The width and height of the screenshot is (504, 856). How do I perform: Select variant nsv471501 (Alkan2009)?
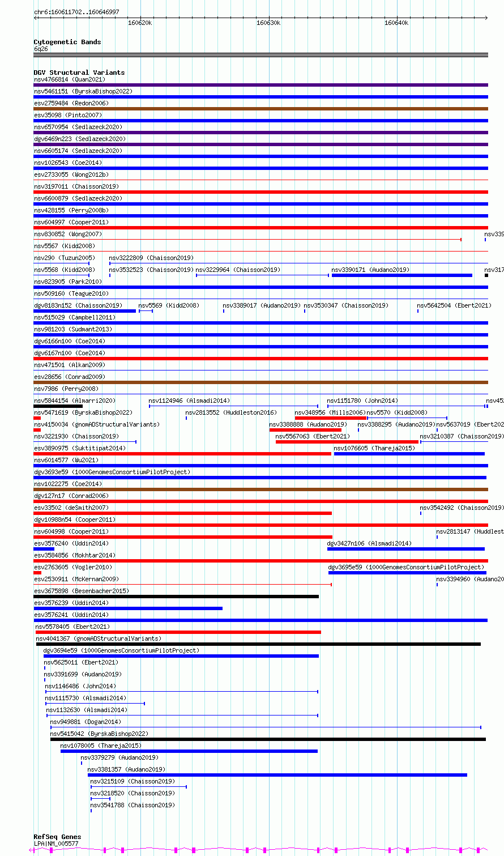pyautogui.click(x=69, y=365)
